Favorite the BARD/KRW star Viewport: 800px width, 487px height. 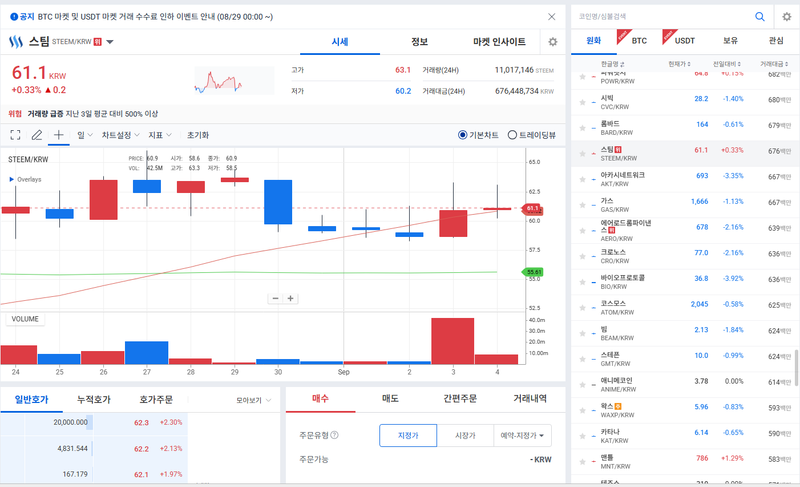click(x=582, y=128)
